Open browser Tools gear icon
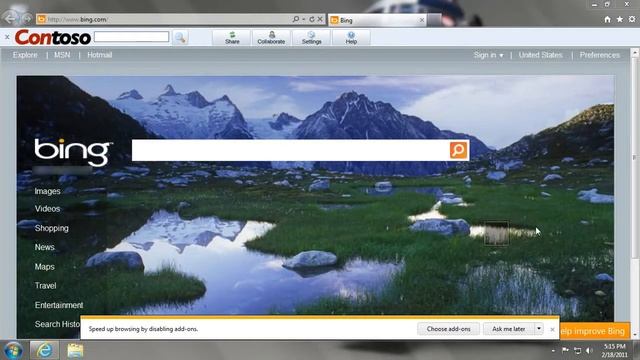The height and width of the screenshot is (360, 640). [632, 19]
